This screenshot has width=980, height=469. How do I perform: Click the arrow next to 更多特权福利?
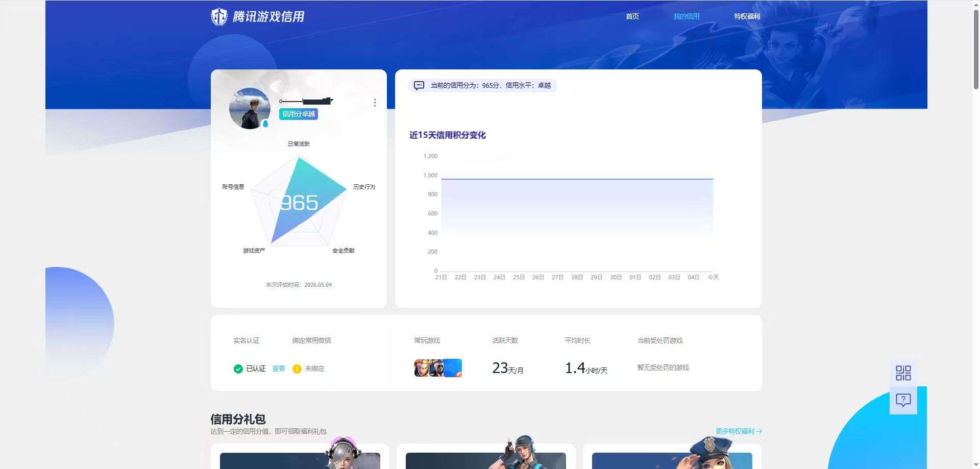759,431
